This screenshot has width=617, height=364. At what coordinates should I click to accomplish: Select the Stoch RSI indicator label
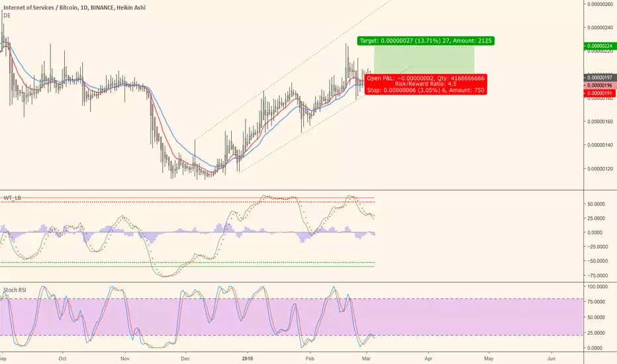coord(15,290)
